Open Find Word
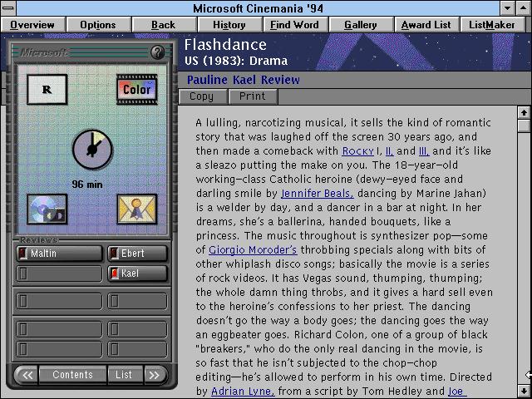Image resolution: width=532 pixels, height=399 pixels. 294,25
